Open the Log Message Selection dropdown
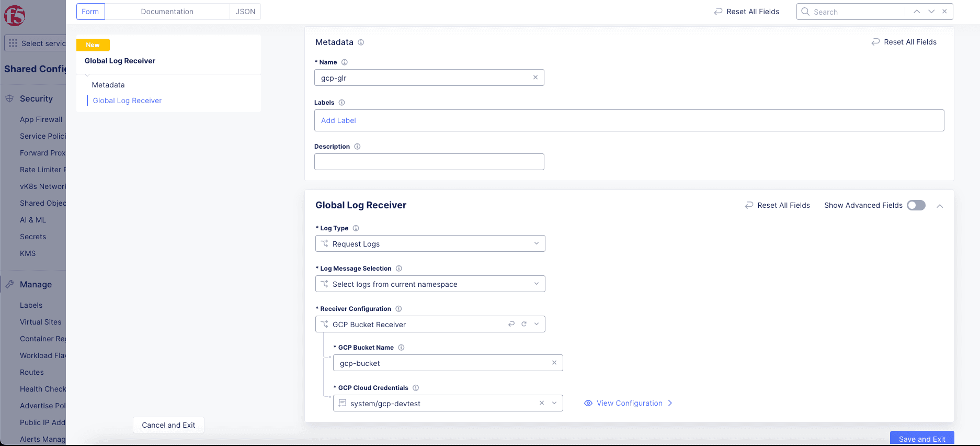980x446 pixels. coord(430,284)
